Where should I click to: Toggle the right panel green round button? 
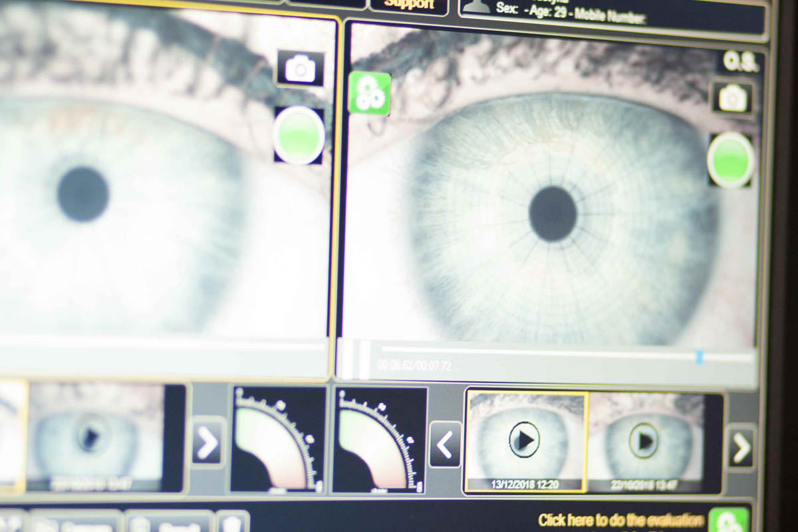(x=730, y=160)
